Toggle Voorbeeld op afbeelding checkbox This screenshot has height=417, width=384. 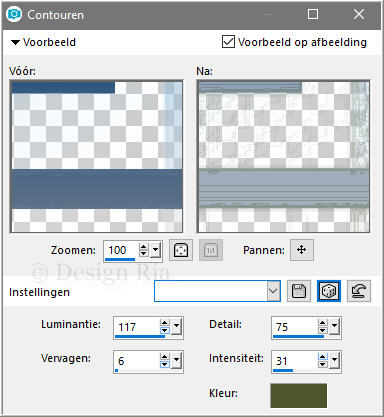[x=228, y=42]
